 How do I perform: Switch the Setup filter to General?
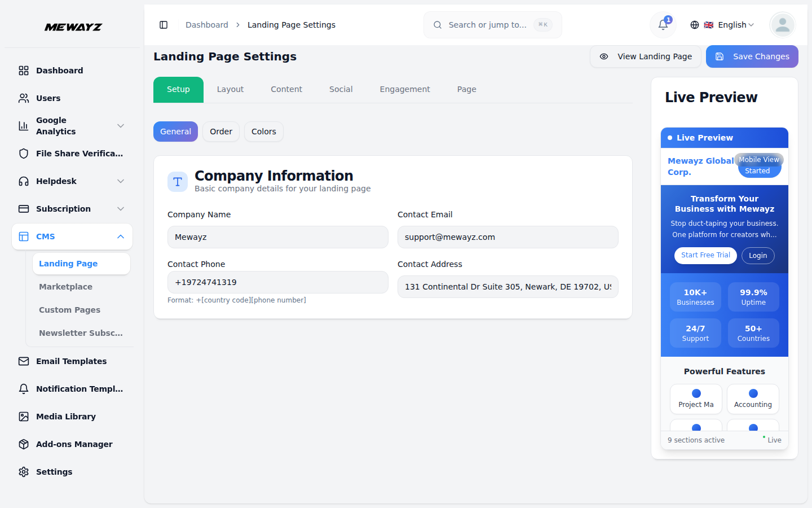(175, 132)
